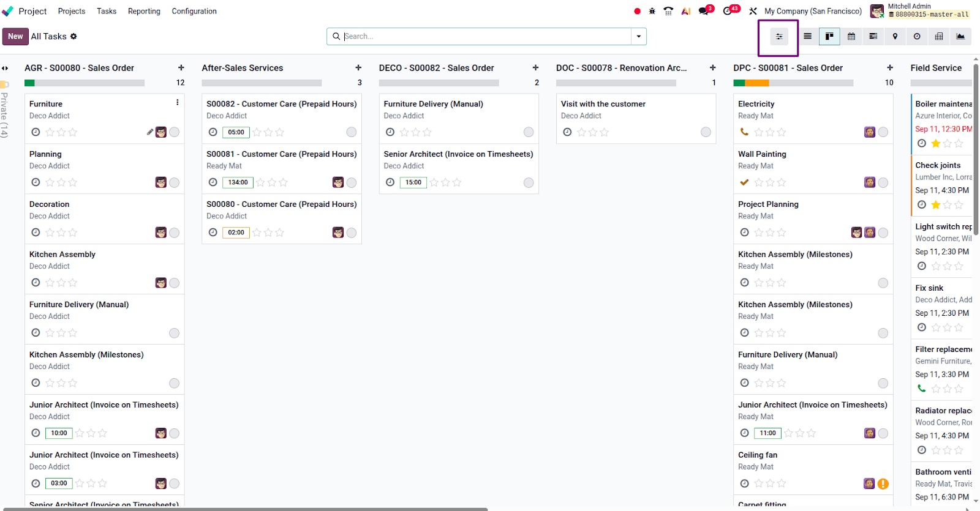Quick add task in After-Sales Services column
Screen dimensions: 980x511
coord(358,68)
